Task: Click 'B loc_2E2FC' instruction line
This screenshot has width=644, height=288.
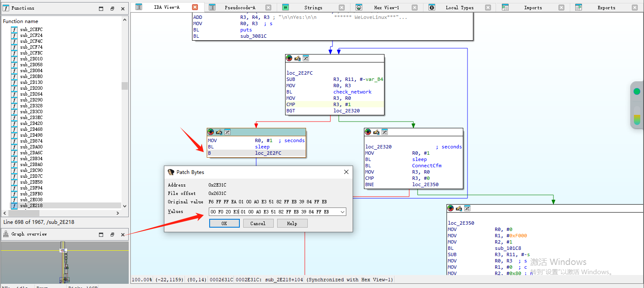Action: 256,153
